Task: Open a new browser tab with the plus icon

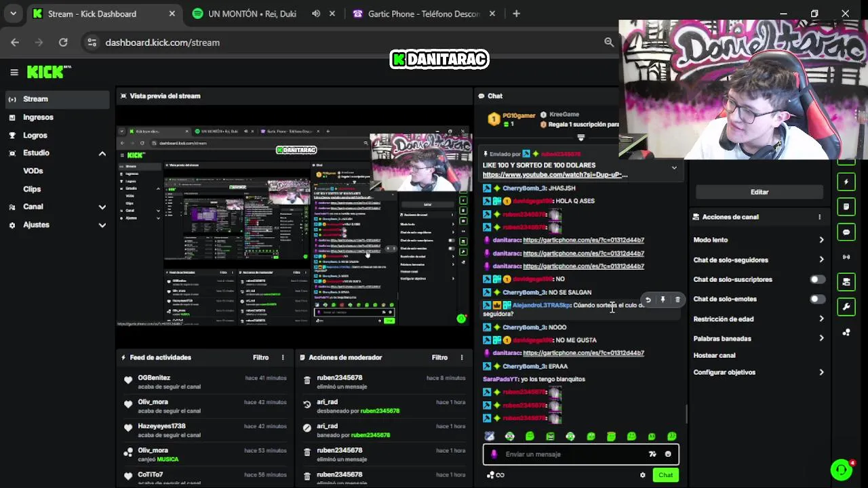Action: click(x=516, y=14)
